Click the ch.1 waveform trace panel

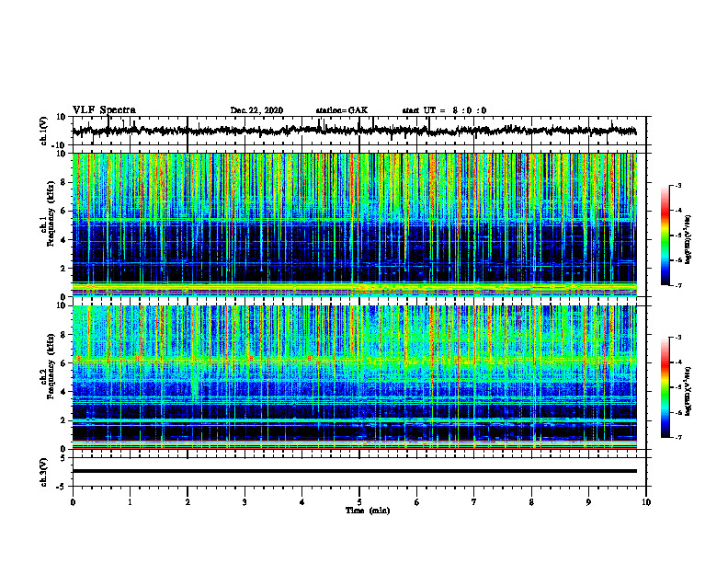(359, 131)
